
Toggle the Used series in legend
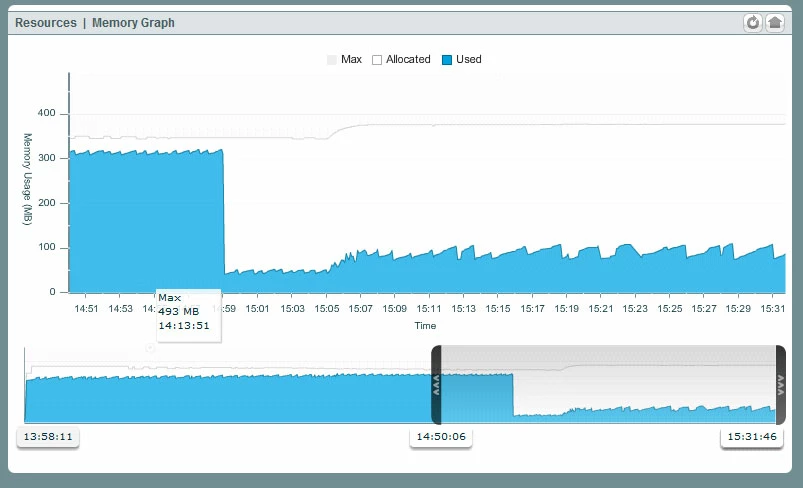pyautogui.click(x=461, y=59)
